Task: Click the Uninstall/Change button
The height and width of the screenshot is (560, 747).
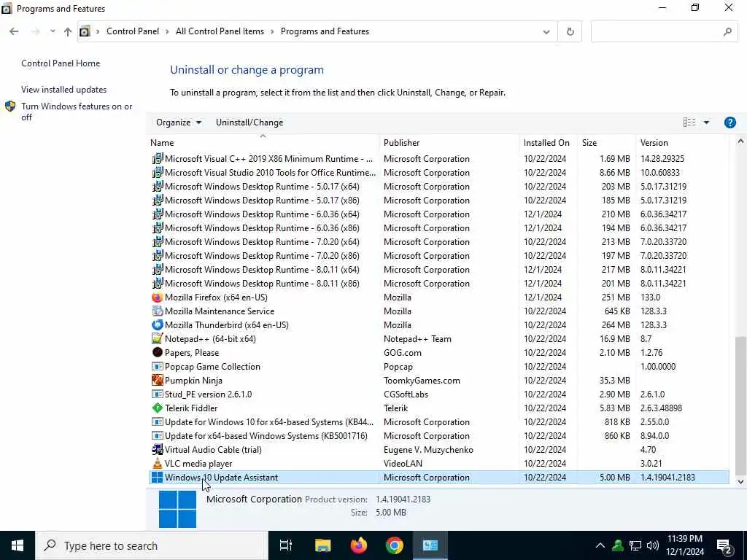Action: click(249, 122)
